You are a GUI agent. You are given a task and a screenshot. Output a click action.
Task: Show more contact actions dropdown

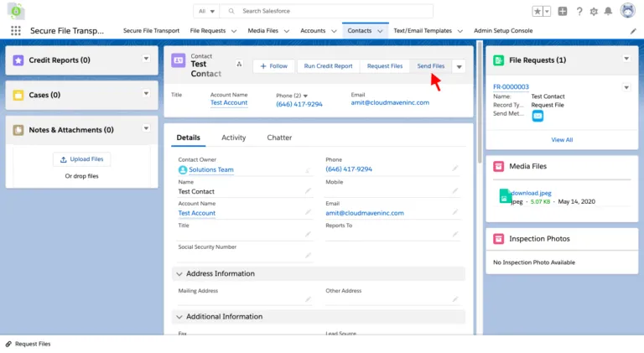tap(460, 66)
